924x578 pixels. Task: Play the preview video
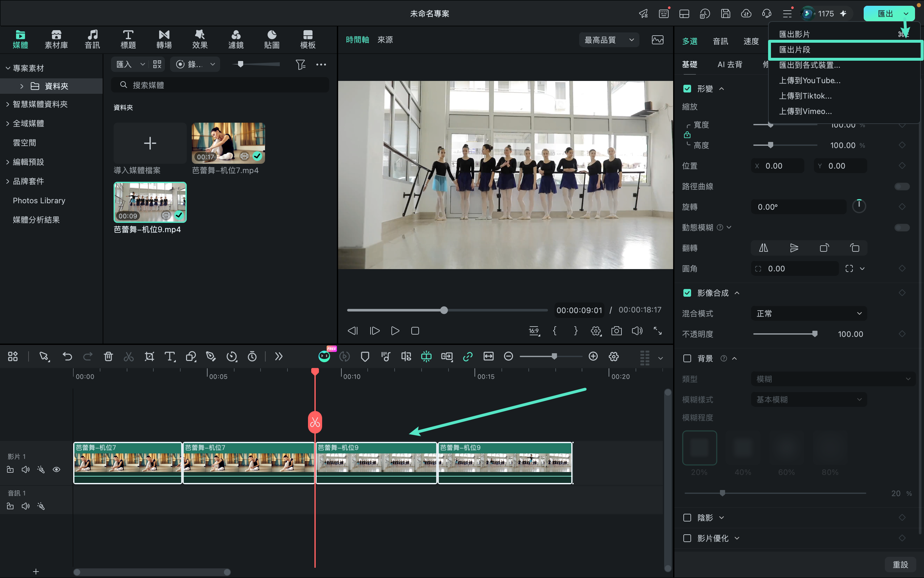395,331
